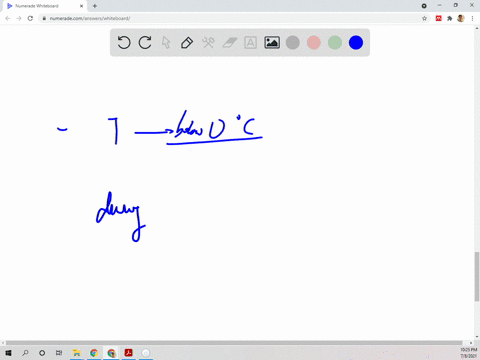Open the shapes tools option

coord(208,43)
